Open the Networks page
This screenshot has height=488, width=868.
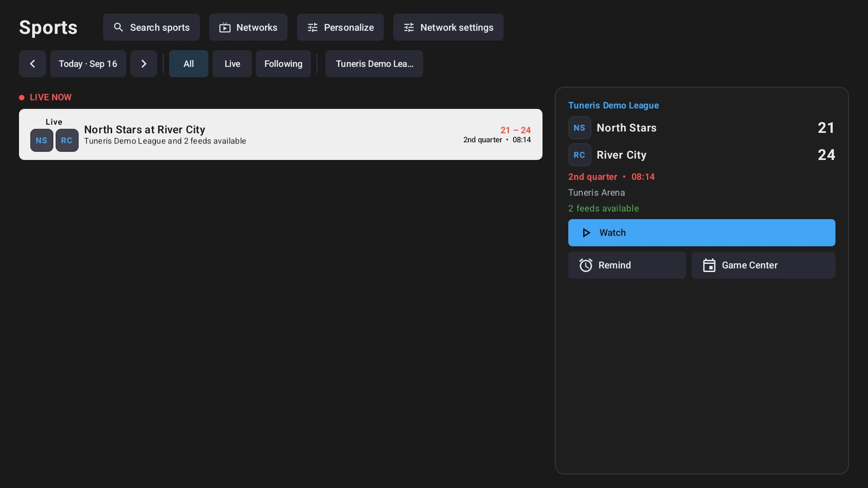pyautogui.click(x=248, y=27)
